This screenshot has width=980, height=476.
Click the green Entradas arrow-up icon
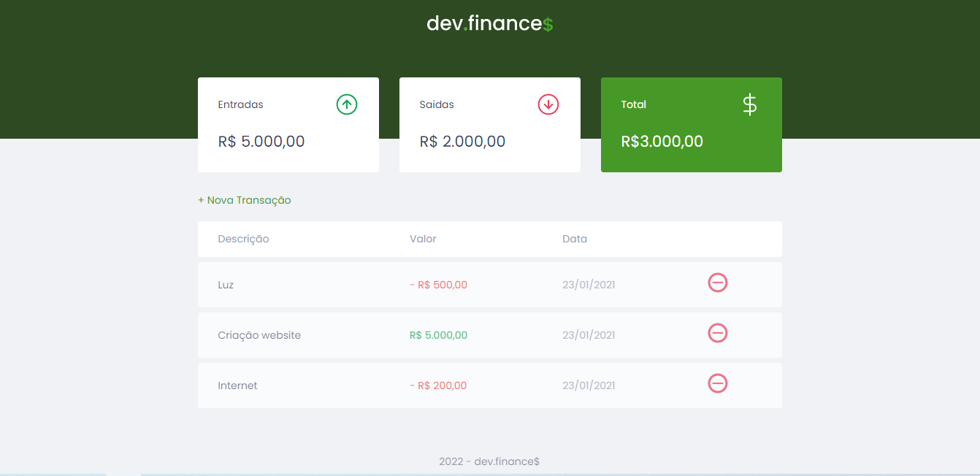tap(347, 104)
